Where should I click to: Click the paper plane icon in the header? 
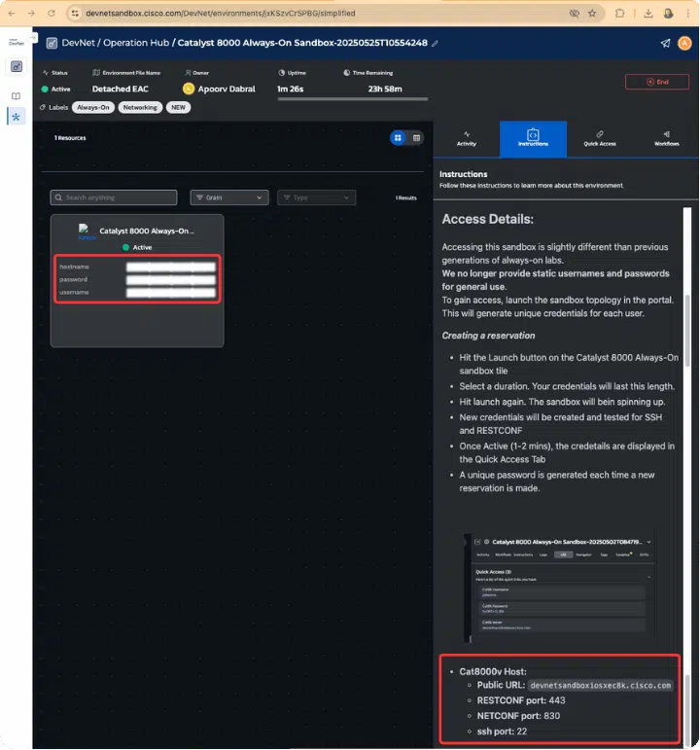665,43
